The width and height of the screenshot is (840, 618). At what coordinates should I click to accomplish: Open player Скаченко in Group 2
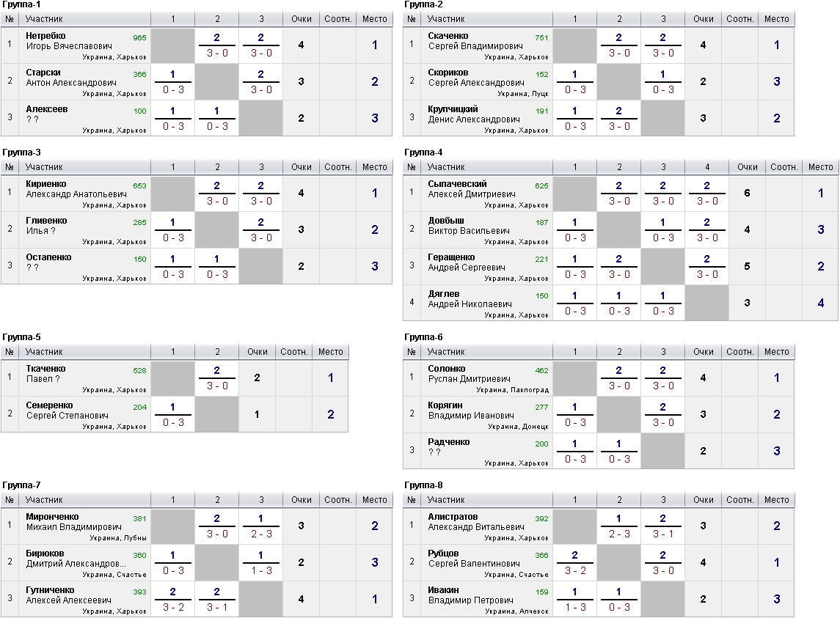[x=448, y=36]
